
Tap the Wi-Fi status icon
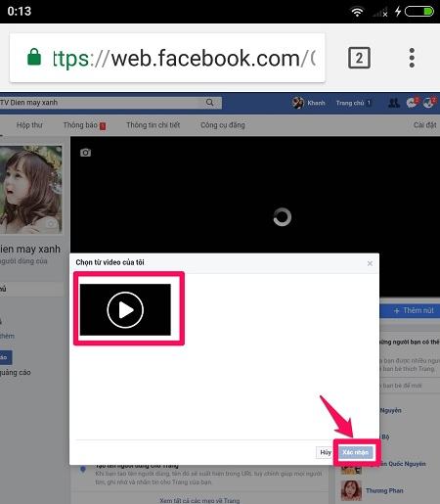coord(357,12)
